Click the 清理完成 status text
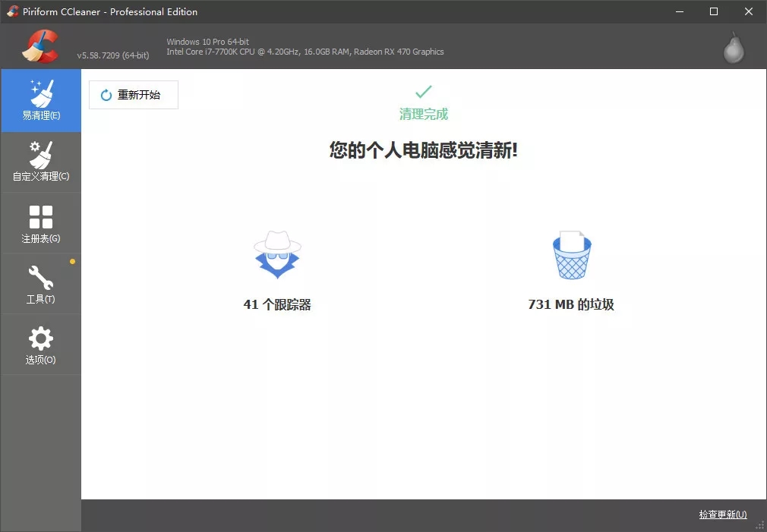 click(424, 114)
